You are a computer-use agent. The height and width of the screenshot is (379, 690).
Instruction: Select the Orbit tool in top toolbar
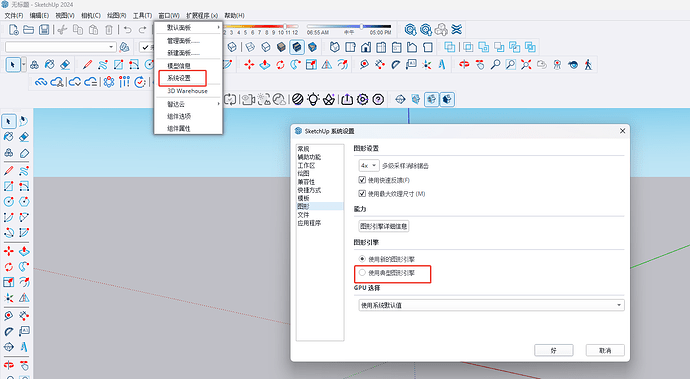[x=464, y=65]
